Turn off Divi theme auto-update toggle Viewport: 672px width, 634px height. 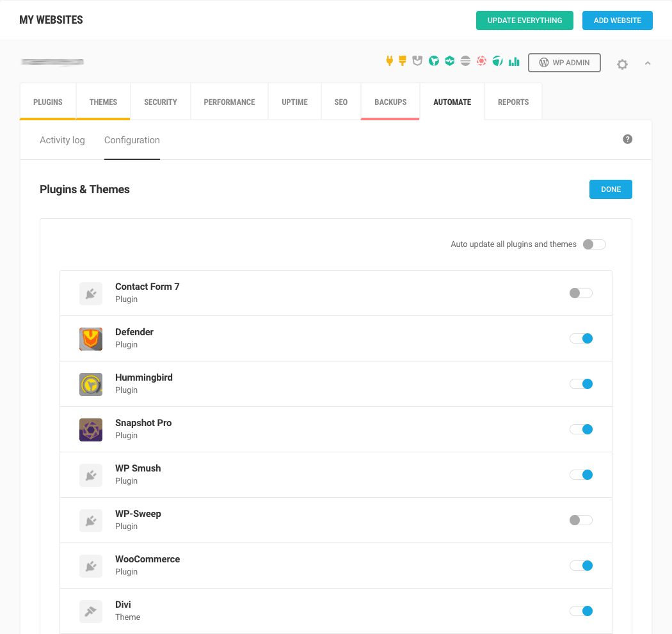click(580, 611)
